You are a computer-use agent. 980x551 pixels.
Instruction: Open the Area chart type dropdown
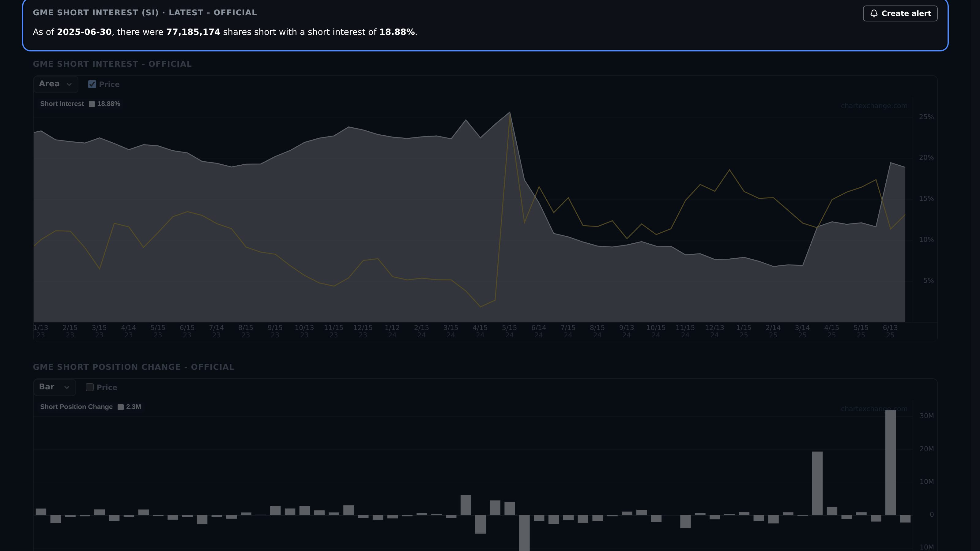(x=56, y=84)
